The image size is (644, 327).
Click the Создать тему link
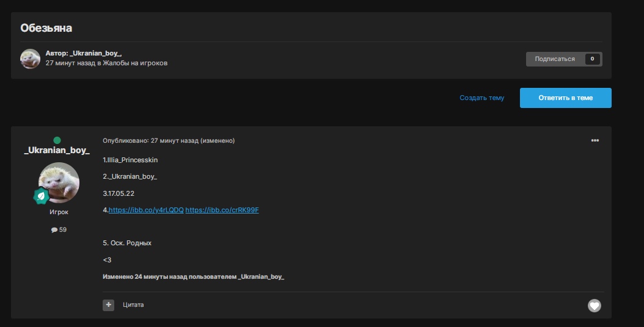(481, 98)
